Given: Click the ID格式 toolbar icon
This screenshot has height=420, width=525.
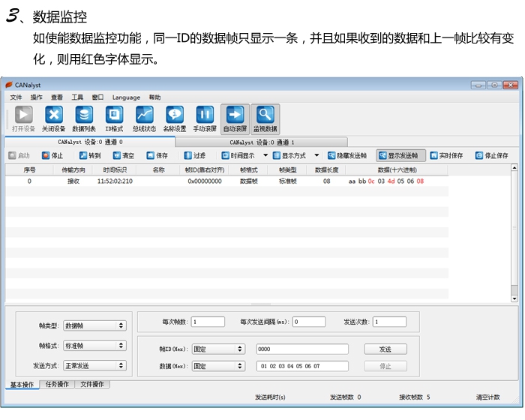Looking at the screenshot, I should (113, 118).
